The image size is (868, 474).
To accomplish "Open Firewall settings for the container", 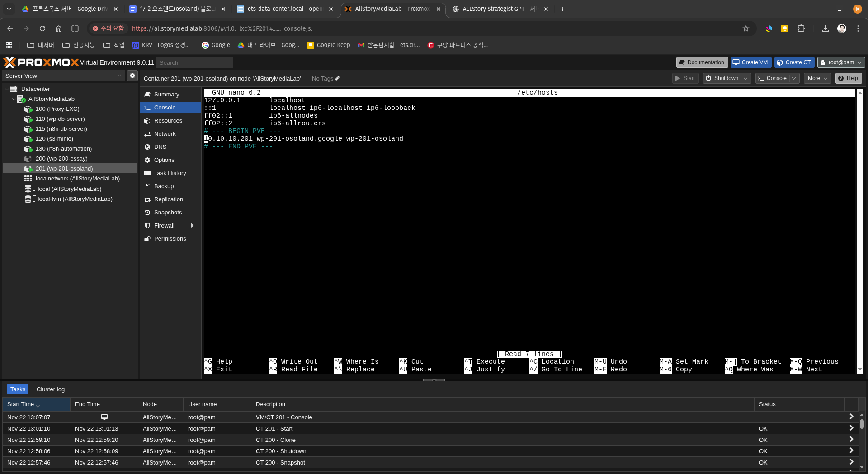I will (164, 226).
